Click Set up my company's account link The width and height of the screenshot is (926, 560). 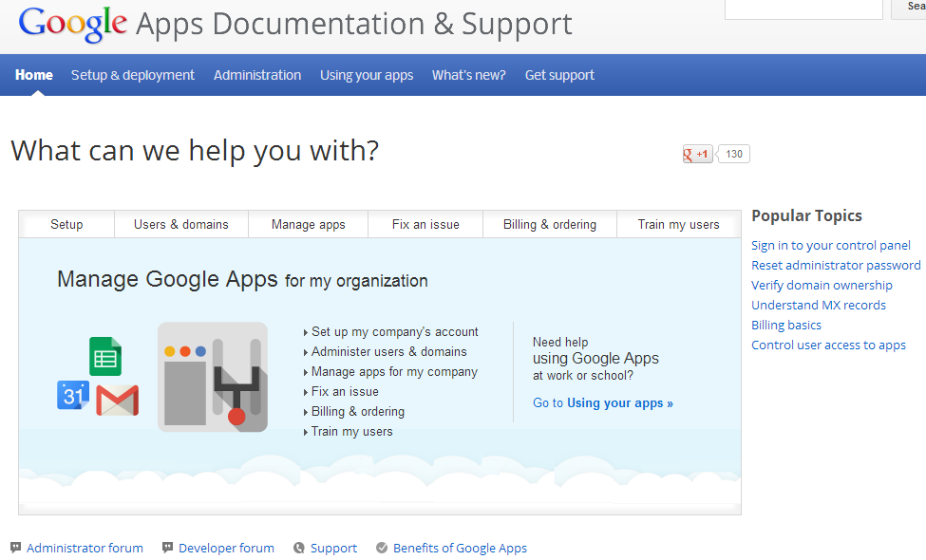pyautogui.click(x=394, y=331)
